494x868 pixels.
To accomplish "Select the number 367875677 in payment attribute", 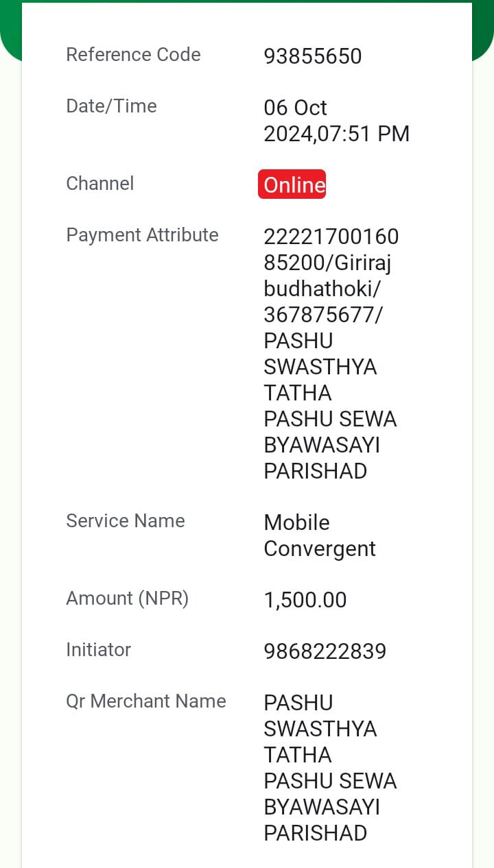I will pyautogui.click(x=323, y=315).
